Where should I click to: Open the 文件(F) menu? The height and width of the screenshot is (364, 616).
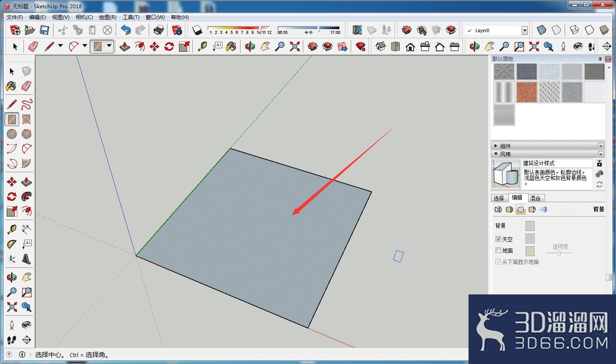click(x=15, y=17)
